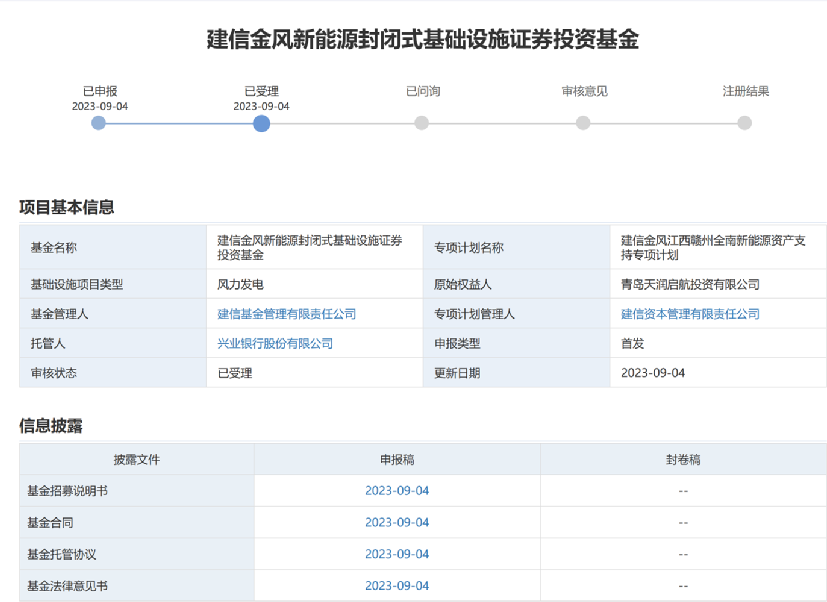Click the 基金法律意见书 row label
Screen dimensions: 827x602
[x=68, y=586]
